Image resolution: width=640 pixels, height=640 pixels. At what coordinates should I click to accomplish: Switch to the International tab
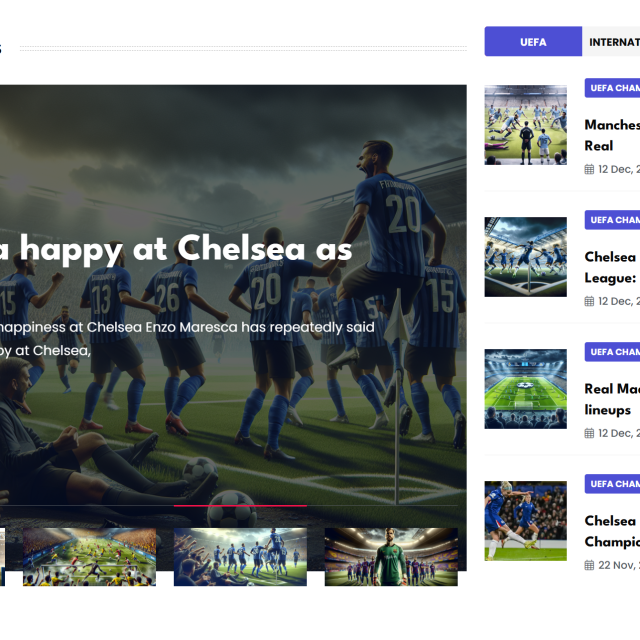click(x=612, y=42)
